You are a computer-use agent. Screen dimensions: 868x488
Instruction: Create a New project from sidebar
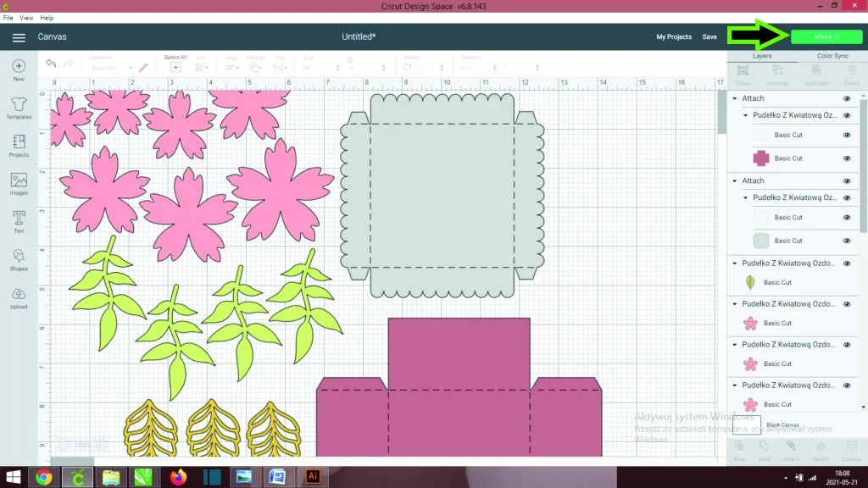point(19,70)
